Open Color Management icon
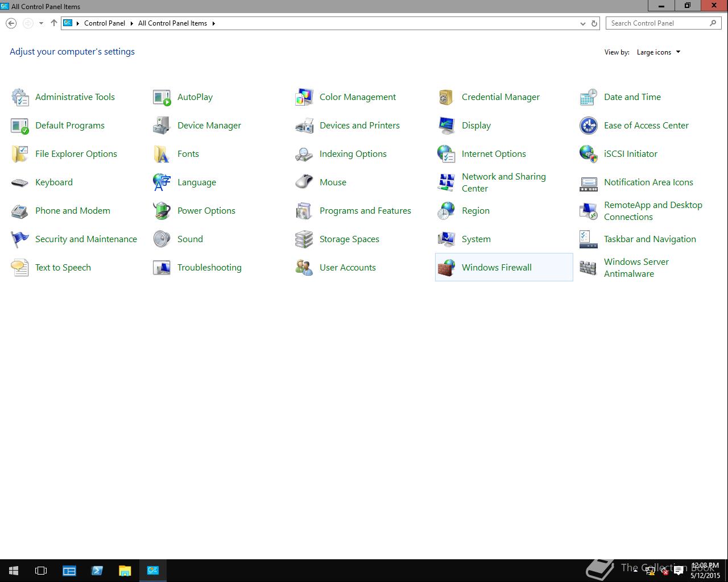The image size is (728, 582). click(x=304, y=97)
